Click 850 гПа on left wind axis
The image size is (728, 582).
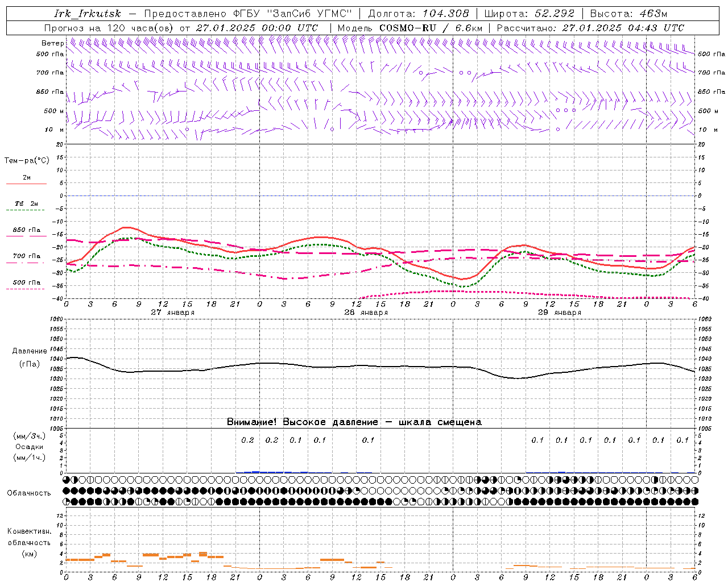coord(50,92)
